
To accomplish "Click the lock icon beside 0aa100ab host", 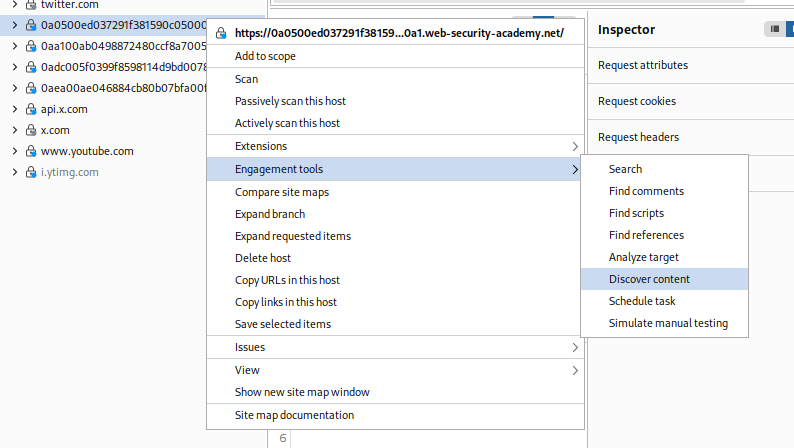I will tap(30, 46).
